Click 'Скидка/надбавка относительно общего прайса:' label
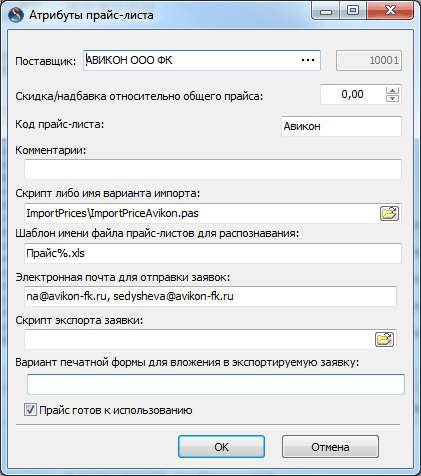Image resolution: width=421 pixels, height=476 pixels. click(139, 96)
